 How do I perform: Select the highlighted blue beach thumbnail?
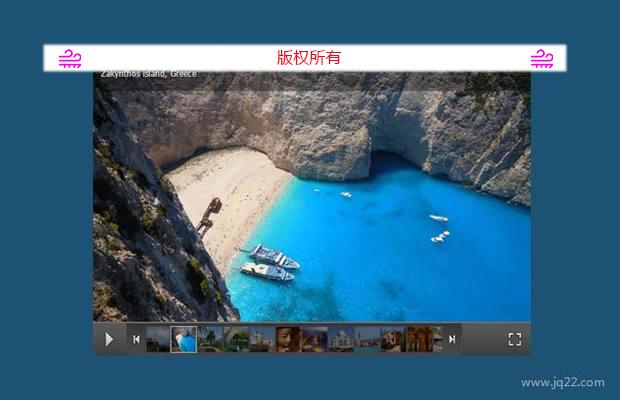coord(184,339)
